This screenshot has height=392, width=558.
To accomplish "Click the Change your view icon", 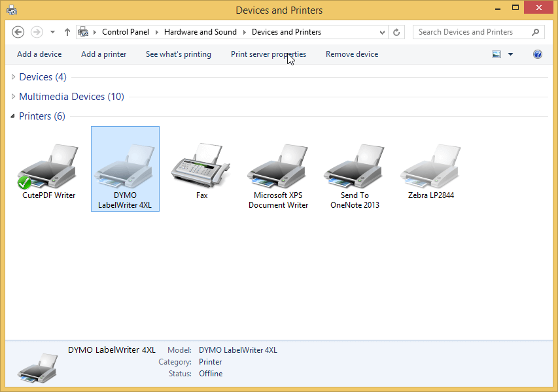I will 497,54.
